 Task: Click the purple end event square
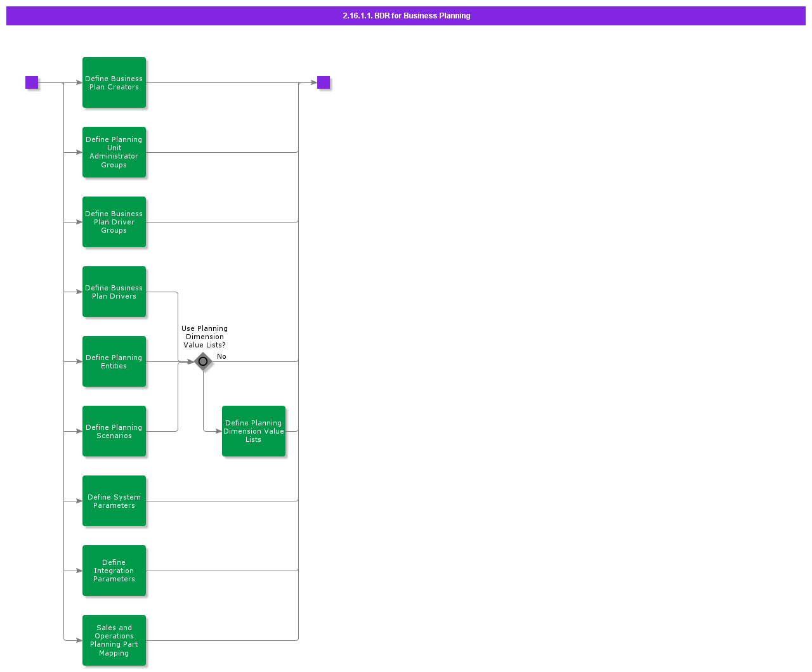click(324, 82)
